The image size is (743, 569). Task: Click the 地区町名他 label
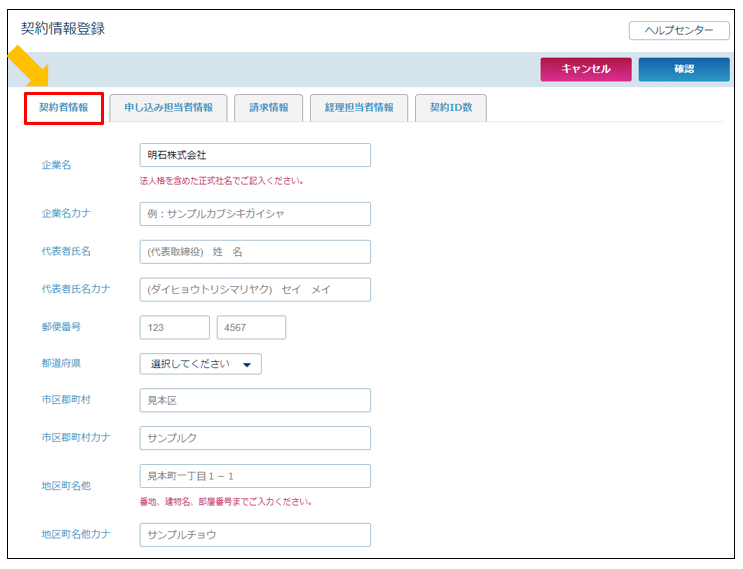[66, 486]
